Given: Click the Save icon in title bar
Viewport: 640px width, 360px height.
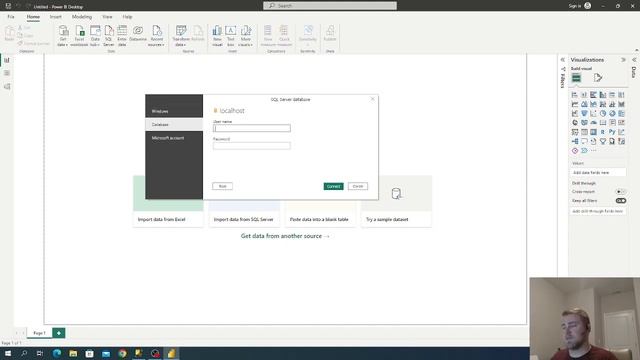Looking at the screenshot, I should point(8,6).
